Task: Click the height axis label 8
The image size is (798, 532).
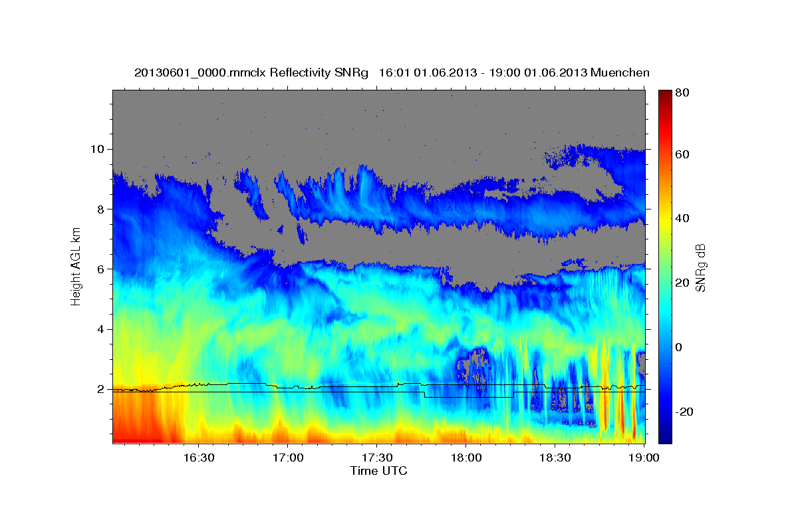Action: pos(100,209)
